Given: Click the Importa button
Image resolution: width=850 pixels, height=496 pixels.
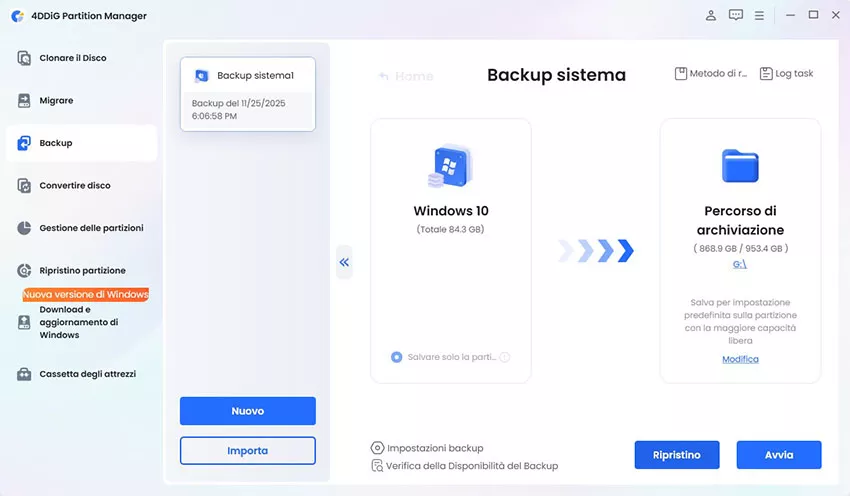Looking at the screenshot, I should (248, 450).
